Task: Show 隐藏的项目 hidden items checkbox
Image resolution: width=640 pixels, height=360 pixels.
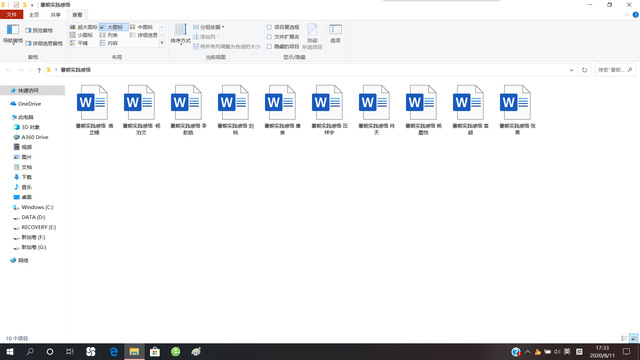Action: click(x=283, y=47)
